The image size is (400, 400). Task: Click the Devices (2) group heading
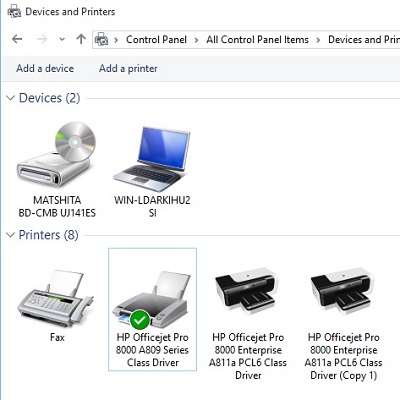[49, 98]
